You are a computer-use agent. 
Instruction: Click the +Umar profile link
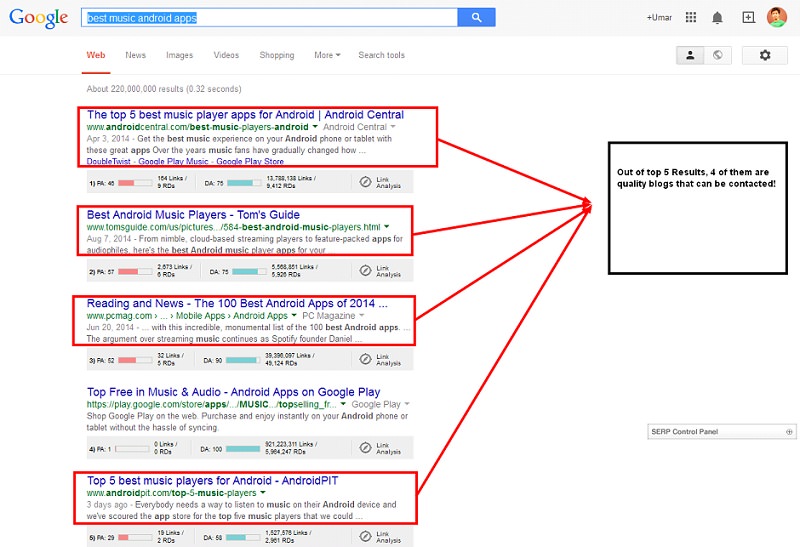[659, 17]
